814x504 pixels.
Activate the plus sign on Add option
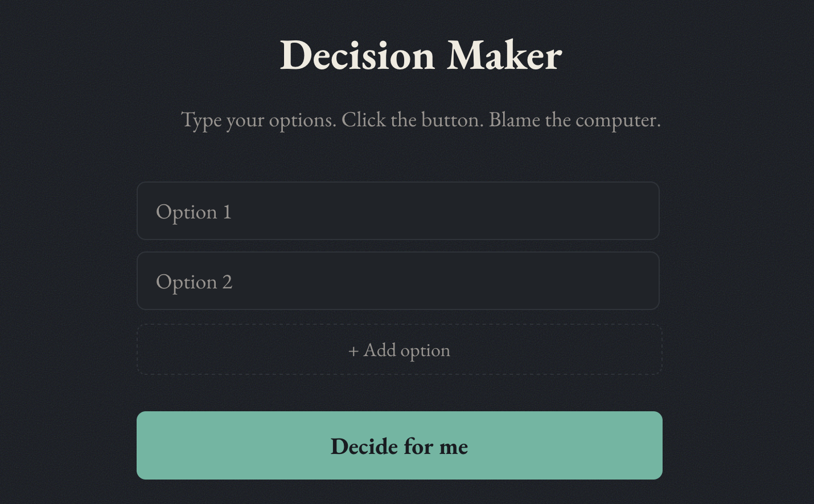click(x=353, y=350)
